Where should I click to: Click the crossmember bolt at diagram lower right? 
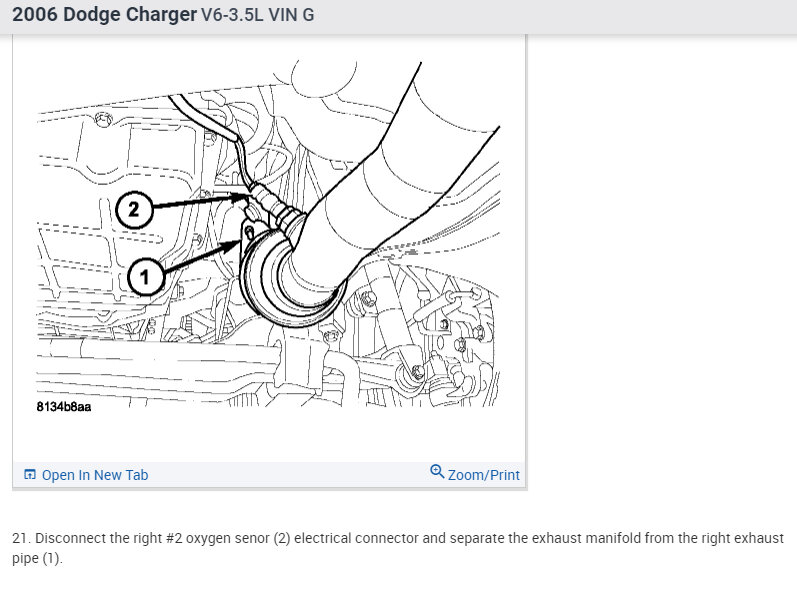416,370
